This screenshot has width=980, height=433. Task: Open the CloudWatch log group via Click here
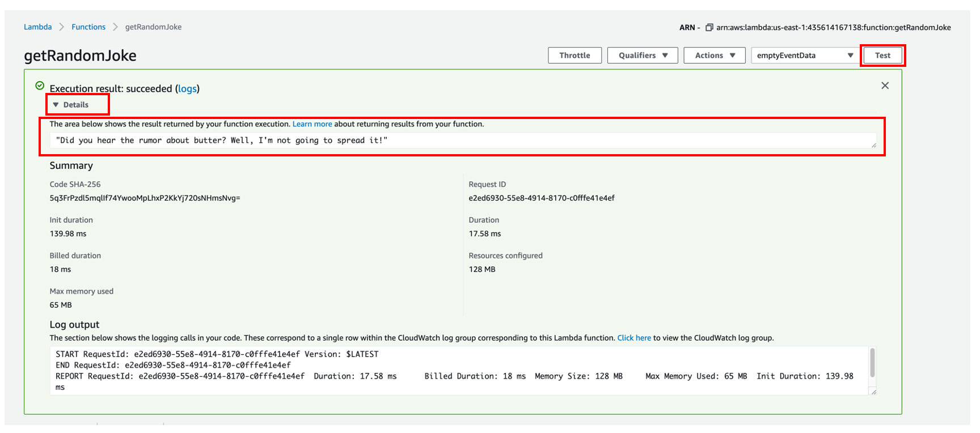coord(633,338)
